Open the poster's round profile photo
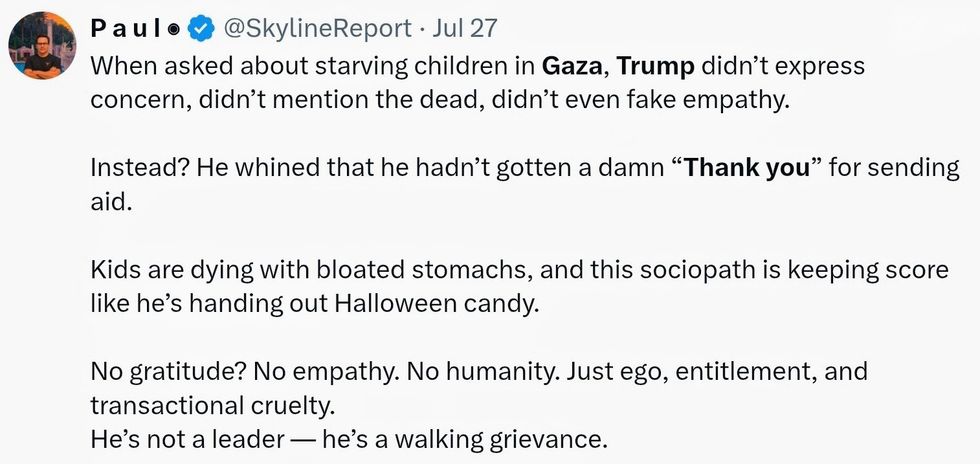 point(43,46)
